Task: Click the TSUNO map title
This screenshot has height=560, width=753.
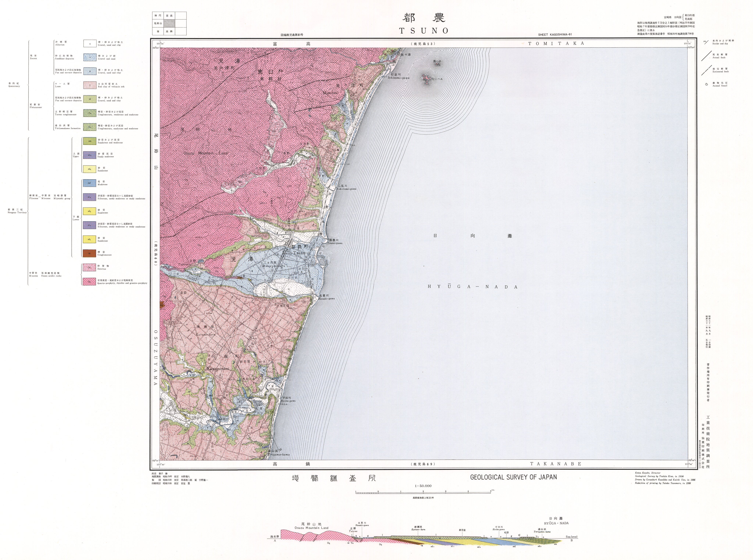Action: point(424,31)
